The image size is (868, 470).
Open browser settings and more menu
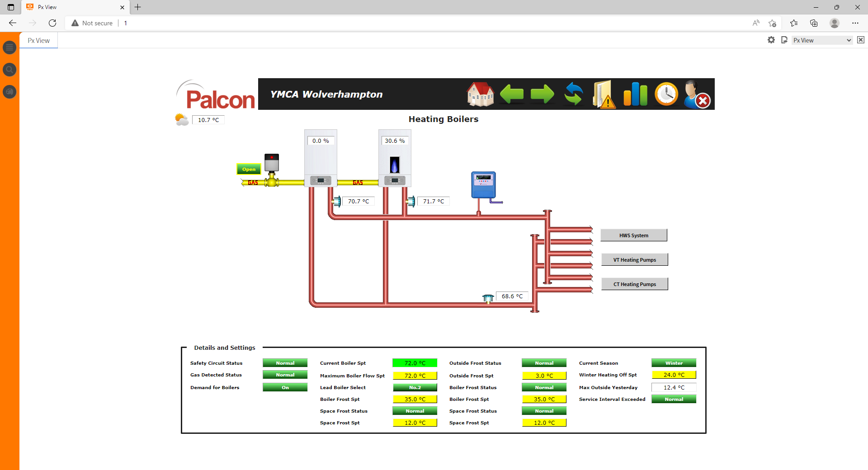[x=855, y=23]
